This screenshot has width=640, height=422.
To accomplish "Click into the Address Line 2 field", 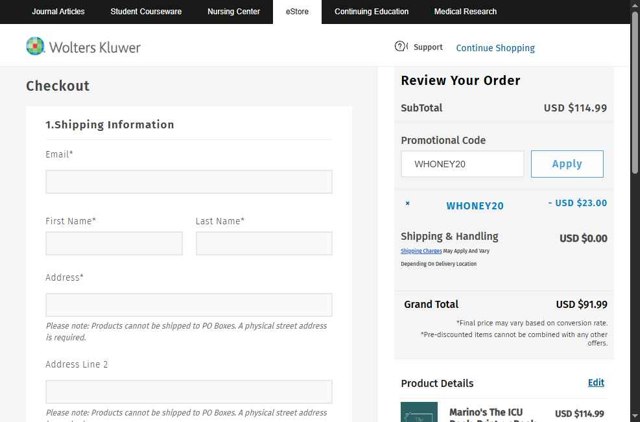I will point(189,391).
